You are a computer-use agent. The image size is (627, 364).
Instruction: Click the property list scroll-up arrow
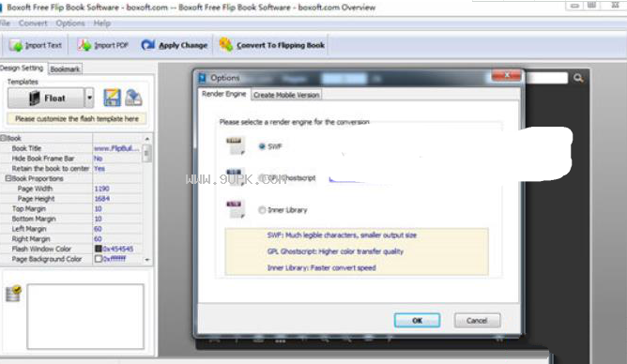pyautogui.click(x=147, y=139)
